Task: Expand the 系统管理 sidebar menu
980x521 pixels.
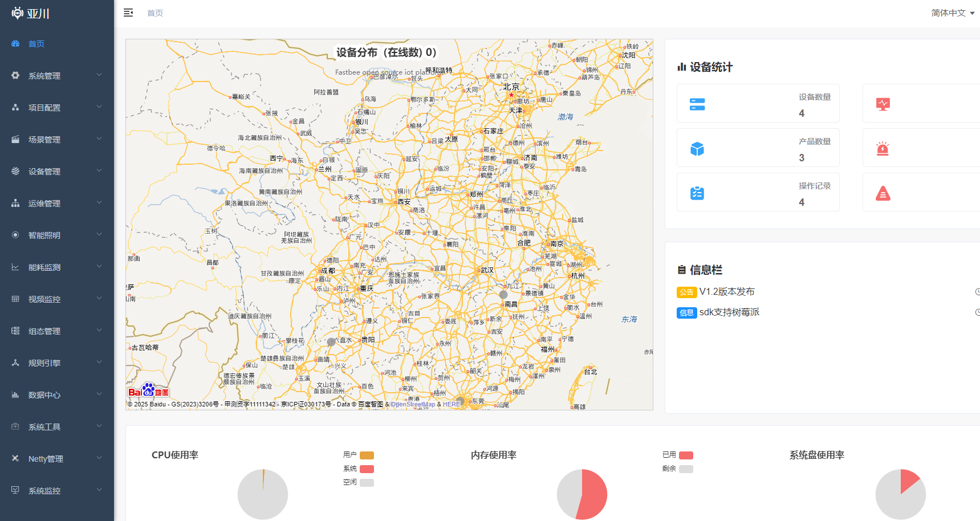Action: [44, 75]
